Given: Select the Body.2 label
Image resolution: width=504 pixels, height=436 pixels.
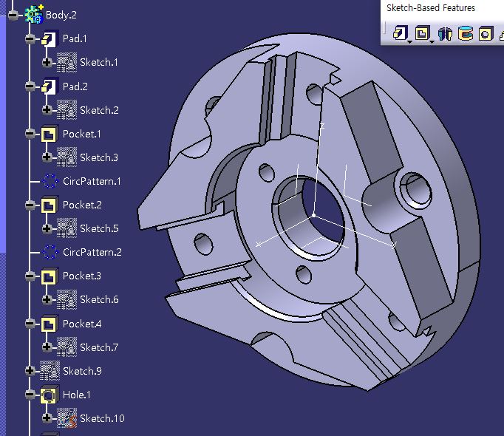Looking at the screenshot, I should (x=61, y=15).
